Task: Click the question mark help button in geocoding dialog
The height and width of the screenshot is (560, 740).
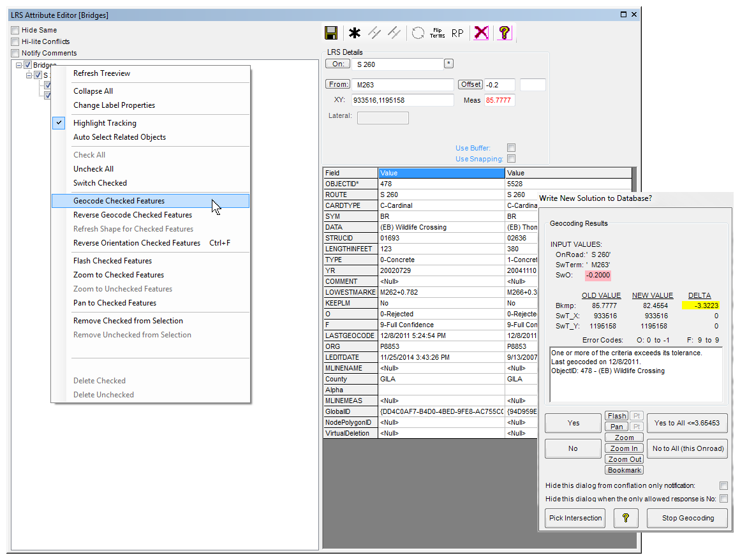Action: click(626, 518)
